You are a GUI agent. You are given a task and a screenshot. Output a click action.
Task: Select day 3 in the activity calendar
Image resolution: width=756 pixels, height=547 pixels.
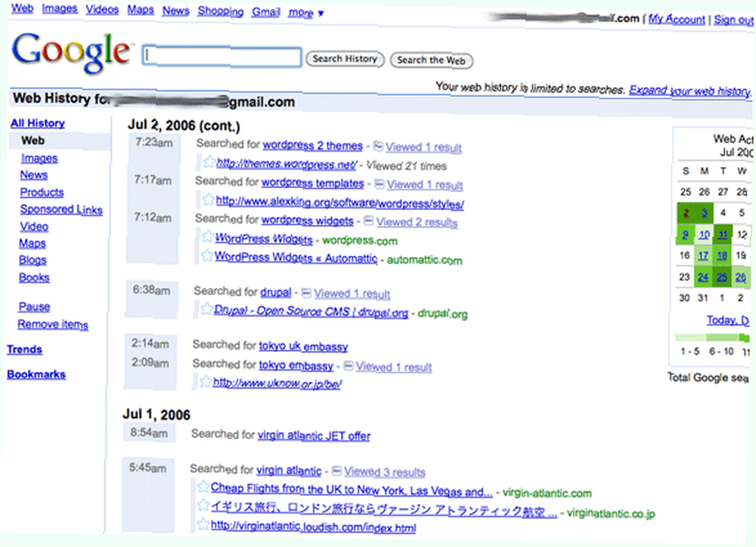(705, 213)
